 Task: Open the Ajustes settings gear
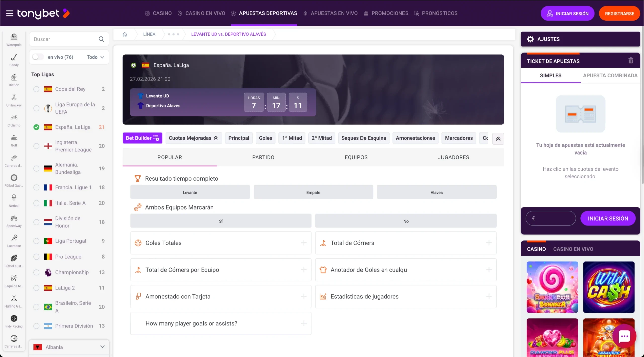click(x=531, y=39)
